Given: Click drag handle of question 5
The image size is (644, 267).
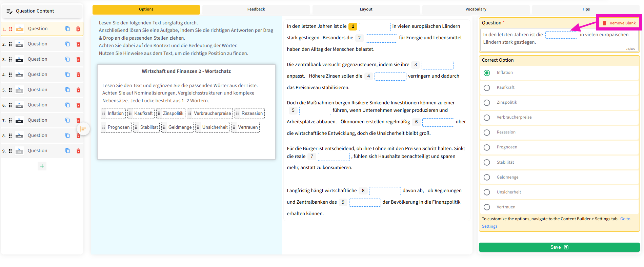Looking at the screenshot, I should [x=10, y=90].
